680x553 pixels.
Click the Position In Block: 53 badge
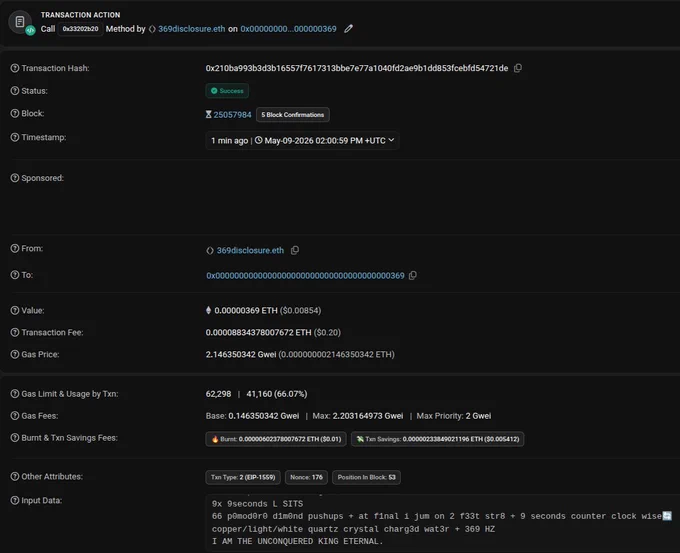click(x=366, y=477)
